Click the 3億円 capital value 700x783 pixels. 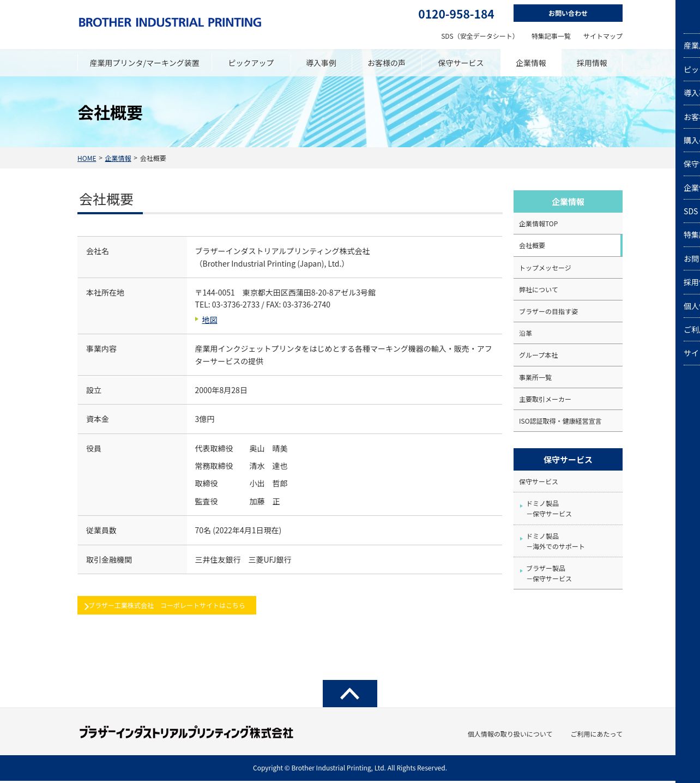[204, 419]
